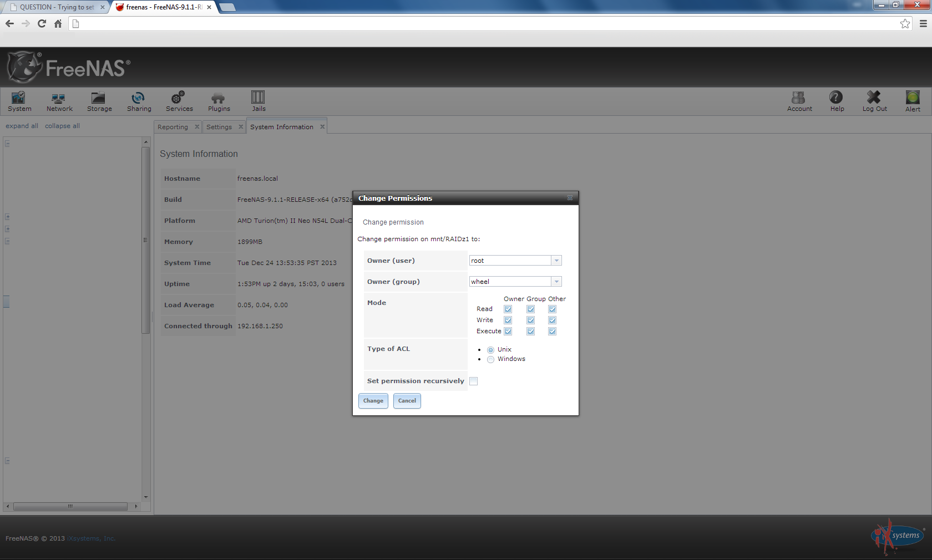Open the Storage toolbar section
Image resolution: width=932 pixels, height=560 pixels.
click(99, 101)
